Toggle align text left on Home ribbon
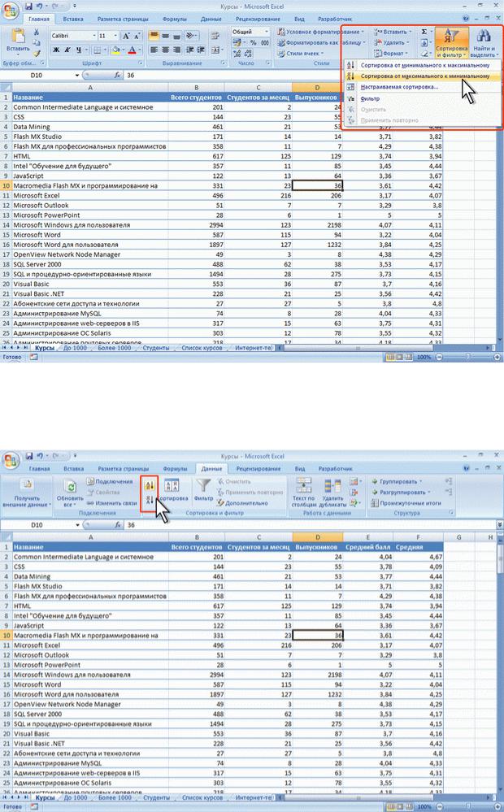Screen dimensions: 504x812 pyautogui.click(x=154, y=50)
